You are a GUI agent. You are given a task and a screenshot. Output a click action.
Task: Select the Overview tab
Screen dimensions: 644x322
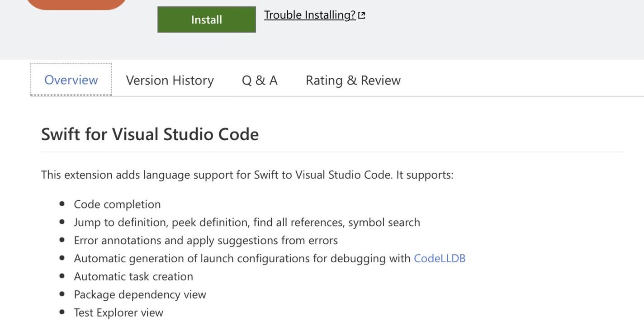(x=71, y=80)
